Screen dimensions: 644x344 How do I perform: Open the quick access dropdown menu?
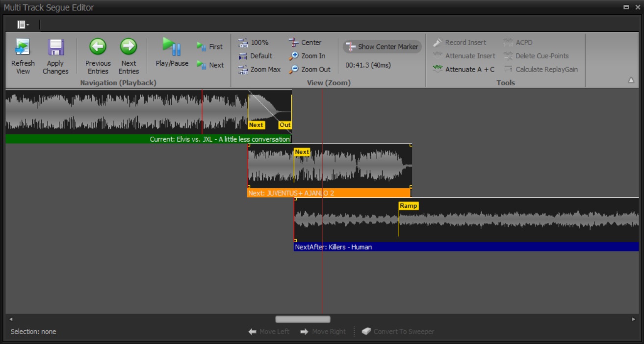(x=23, y=25)
